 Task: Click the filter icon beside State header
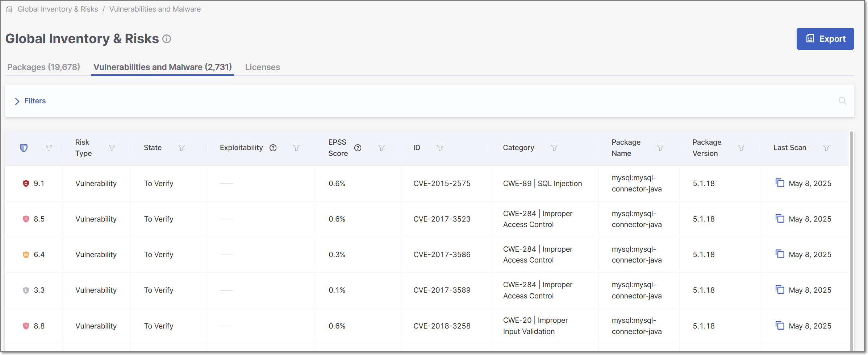coord(181,148)
